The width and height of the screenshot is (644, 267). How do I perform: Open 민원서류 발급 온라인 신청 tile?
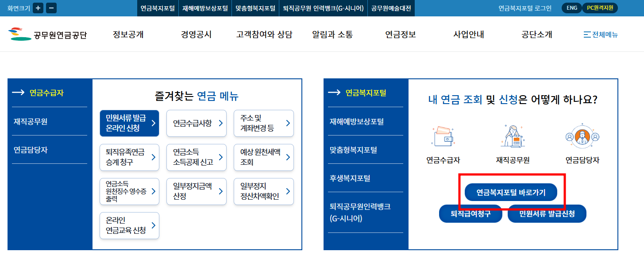pyautogui.click(x=129, y=123)
